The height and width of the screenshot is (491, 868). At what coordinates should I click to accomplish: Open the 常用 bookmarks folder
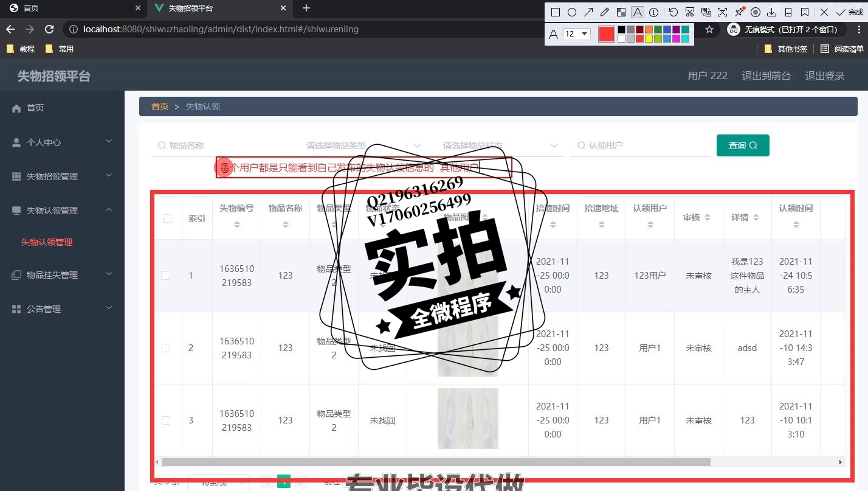[59, 49]
